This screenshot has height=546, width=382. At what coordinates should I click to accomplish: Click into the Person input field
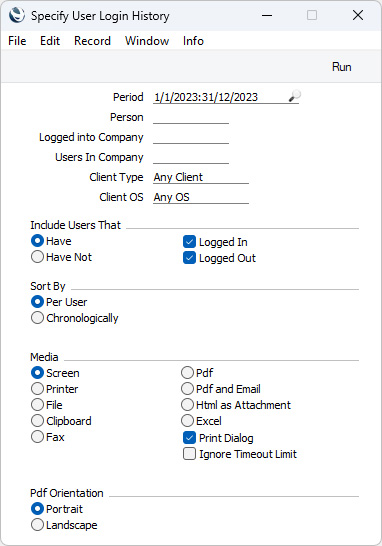point(191,117)
